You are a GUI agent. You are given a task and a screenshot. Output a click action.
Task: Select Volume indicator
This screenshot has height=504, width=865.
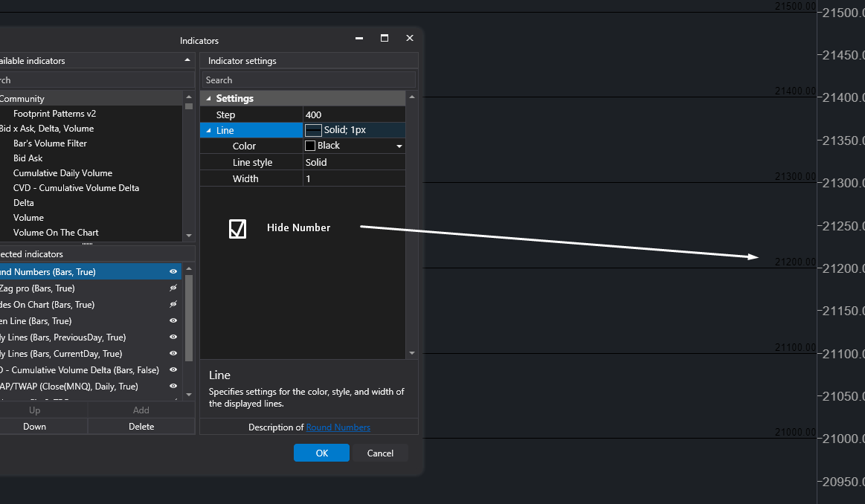click(x=29, y=218)
